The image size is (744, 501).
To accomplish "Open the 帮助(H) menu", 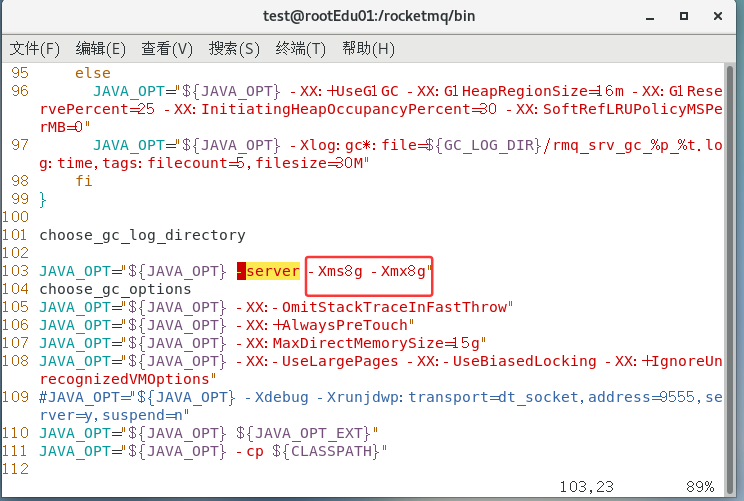I will 368,48.
